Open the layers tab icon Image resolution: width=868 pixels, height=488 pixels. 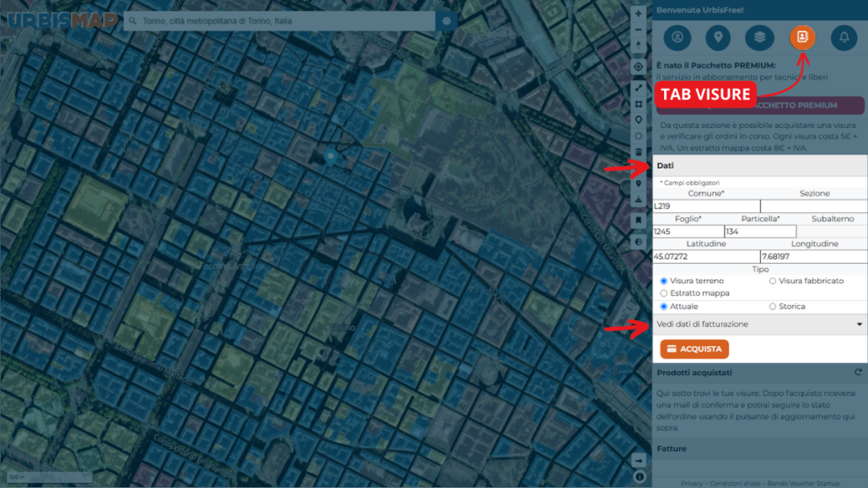click(x=759, y=38)
